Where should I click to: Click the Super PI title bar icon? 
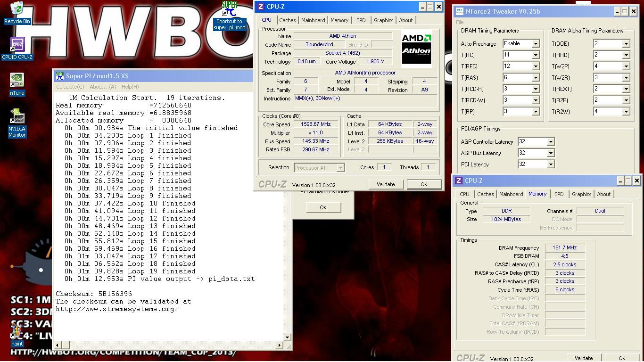[x=59, y=76]
